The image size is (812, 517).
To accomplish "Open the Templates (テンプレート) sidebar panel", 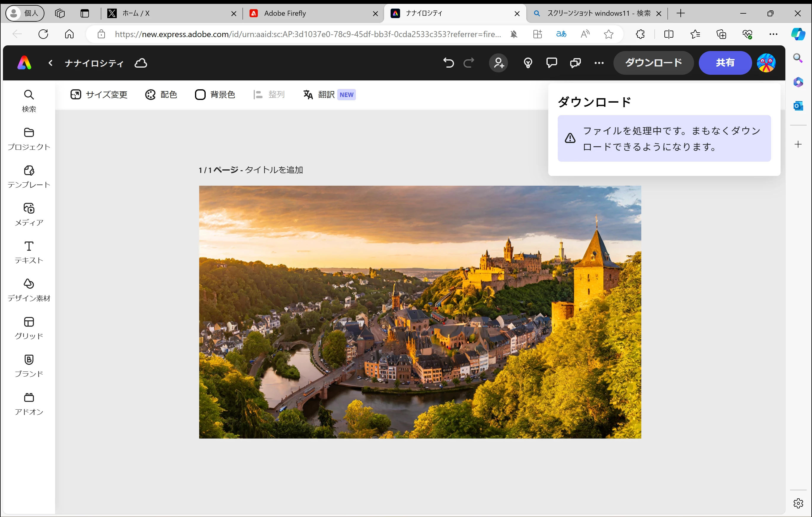I will point(29,176).
